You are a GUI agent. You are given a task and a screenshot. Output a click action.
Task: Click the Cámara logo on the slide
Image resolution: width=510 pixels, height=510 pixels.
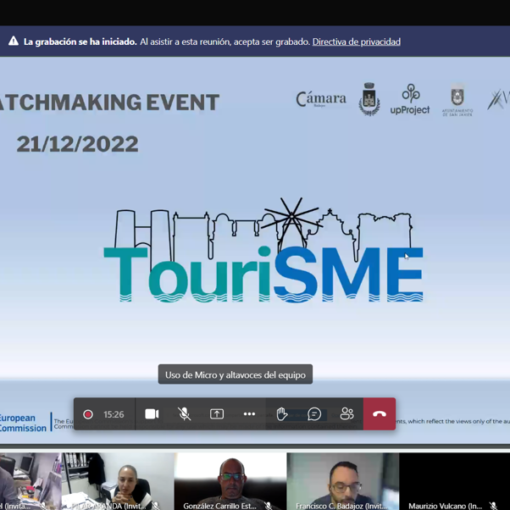[321, 99]
